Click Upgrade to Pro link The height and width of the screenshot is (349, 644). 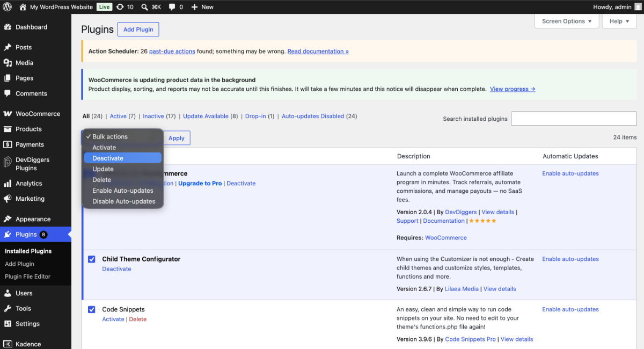point(200,184)
